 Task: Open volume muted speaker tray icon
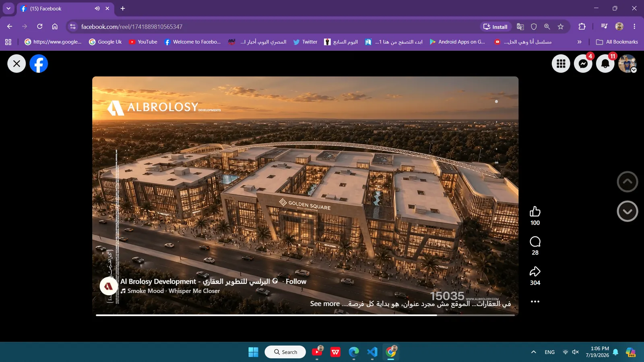click(x=576, y=352)
